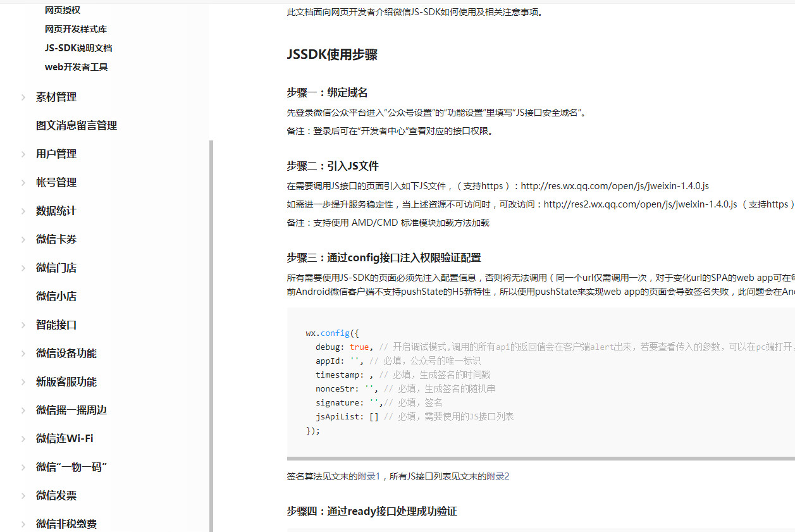Select 微信发票 section label
Screen dimensions: 795x532
coord(56,495)
